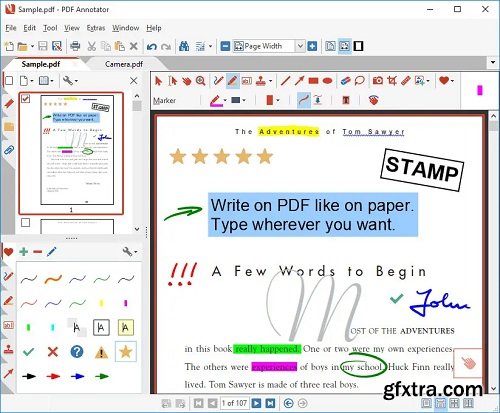Image resolution: width=500 pixels, height=413 pixels.
Task: Click the New document icon
Action: [9, 46]
